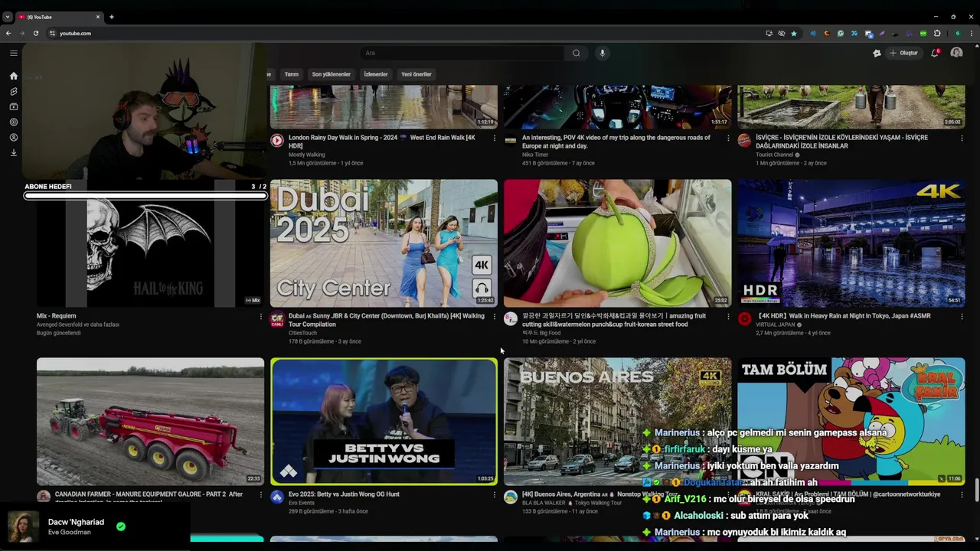Switch to the '(6) YouTube' browser tab
Screen dimensions: 980x551
pos(60,17)
